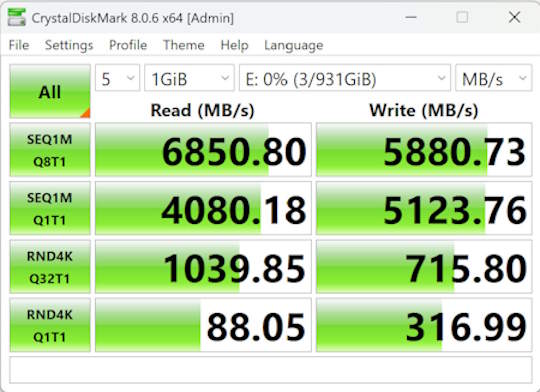Open the Help menu
540x392 pixels.
coord(234,45)
